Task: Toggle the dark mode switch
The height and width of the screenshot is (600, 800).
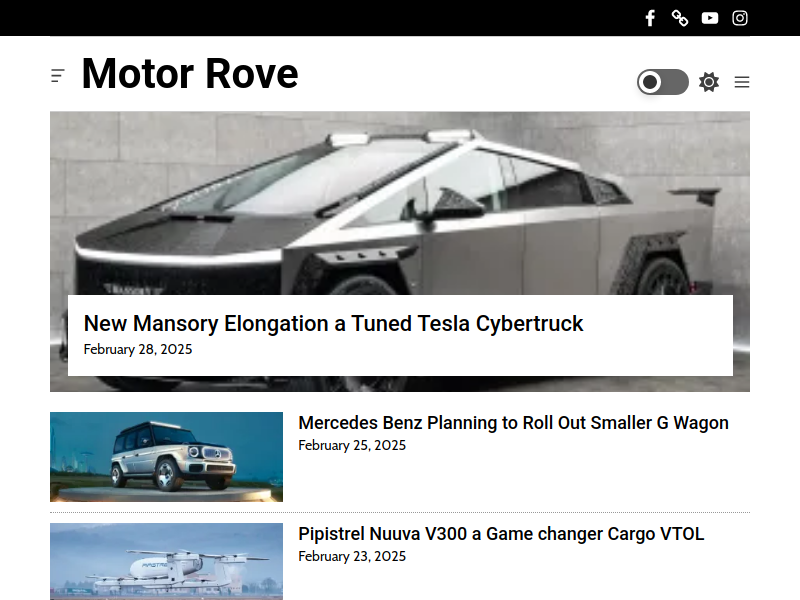Action: (x=663, y=82)
